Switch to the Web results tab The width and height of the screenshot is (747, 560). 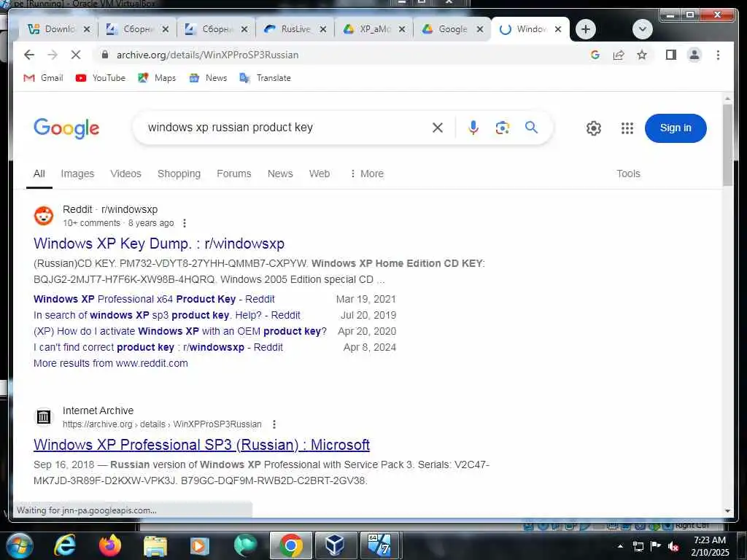click(x=320, y=174)
